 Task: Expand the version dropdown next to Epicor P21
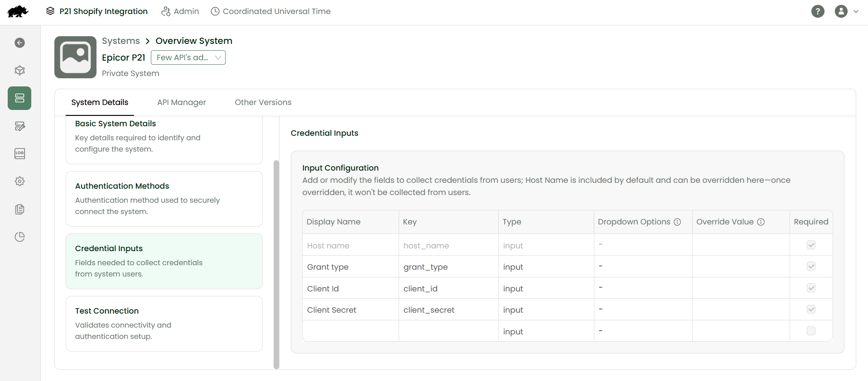(x=188, y=57)
